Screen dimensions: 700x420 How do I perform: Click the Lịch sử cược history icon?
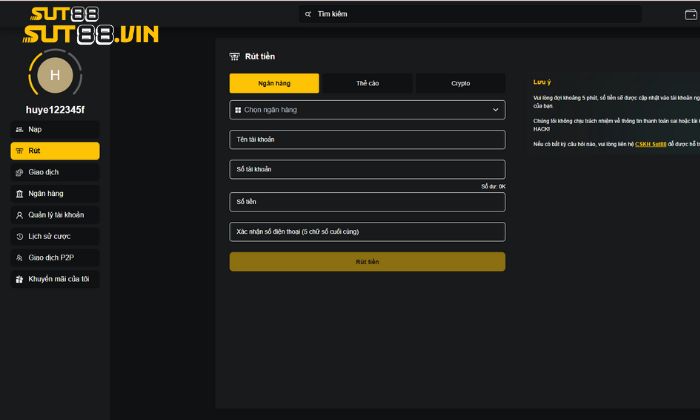click(x=20, y=237)
